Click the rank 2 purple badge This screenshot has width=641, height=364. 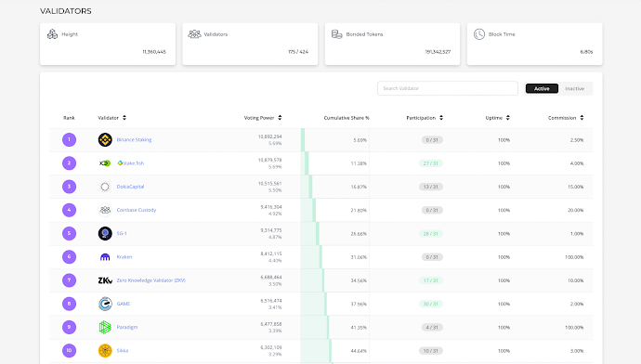[69, 163]
